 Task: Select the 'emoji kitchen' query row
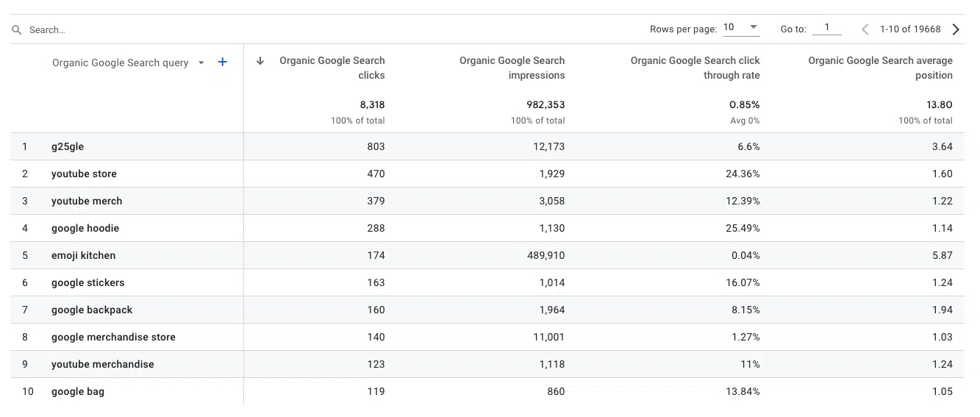click(83, 256)
